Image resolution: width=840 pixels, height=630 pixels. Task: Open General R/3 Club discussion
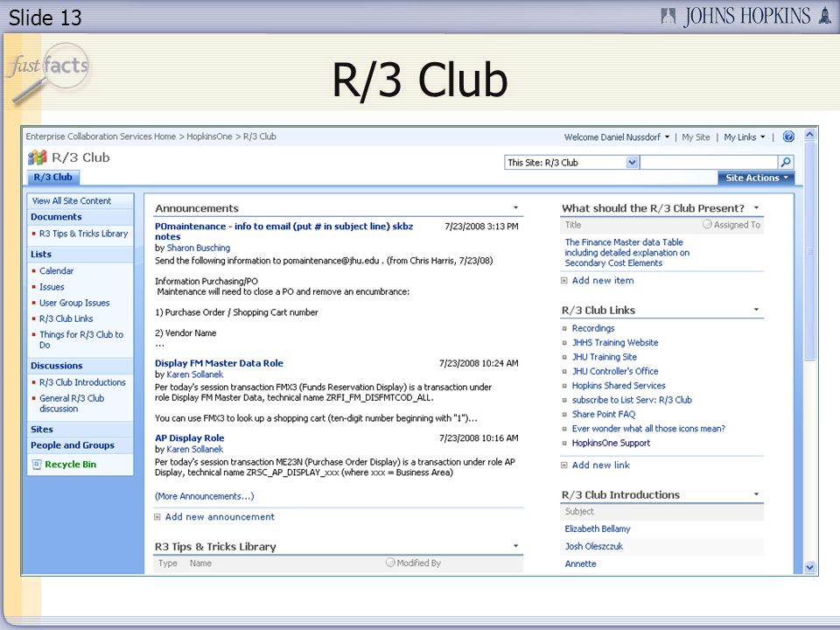point(72,403)
